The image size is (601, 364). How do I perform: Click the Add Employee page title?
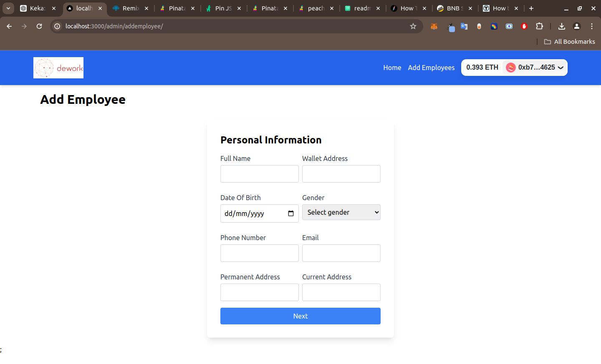[83, 100]
